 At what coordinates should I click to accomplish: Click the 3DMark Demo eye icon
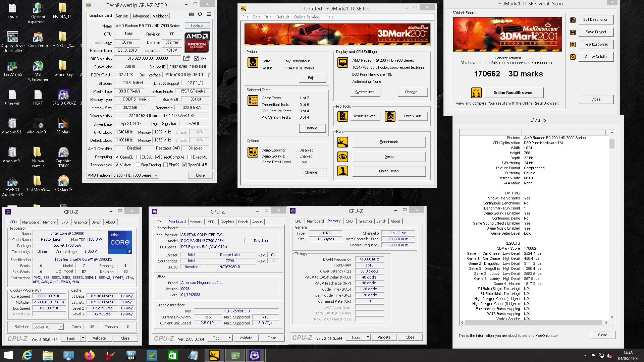(342, 157)
